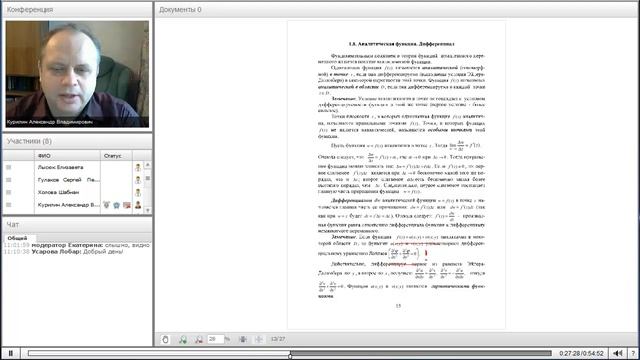Screen dimensions: 640x360
Task: Toggle the checkbox next to Лысюк Елизавета
Action: click(9, 167)
